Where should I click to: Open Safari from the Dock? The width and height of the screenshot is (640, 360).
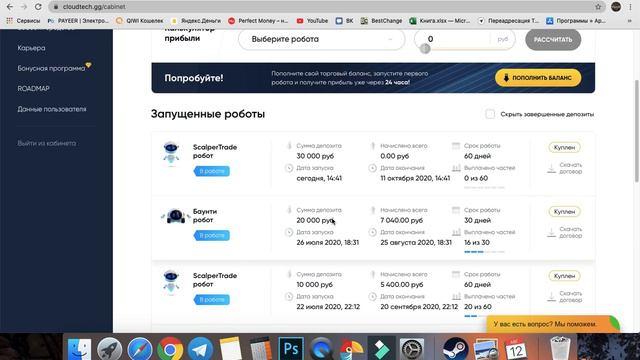pyautogui.click(x=140, y=349)
